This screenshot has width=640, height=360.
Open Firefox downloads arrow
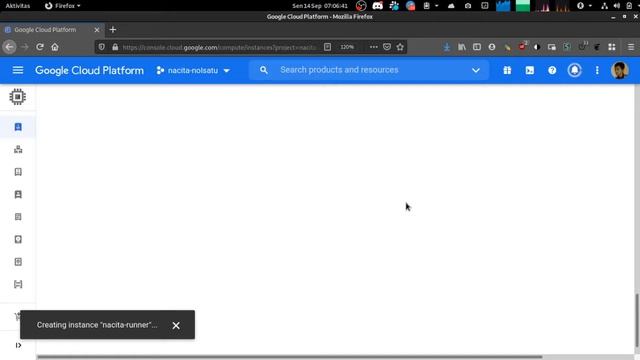click(x=447, y=47)
